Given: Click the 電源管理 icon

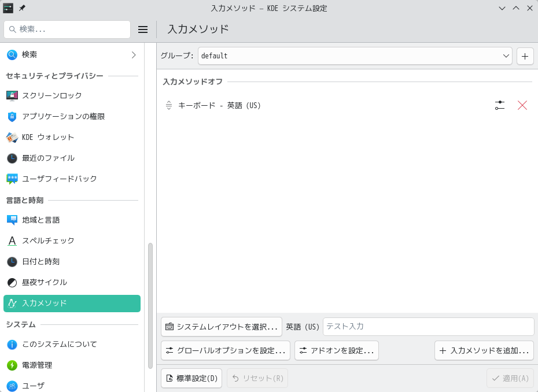Looking at the screenshot, I should click(12, 365).
